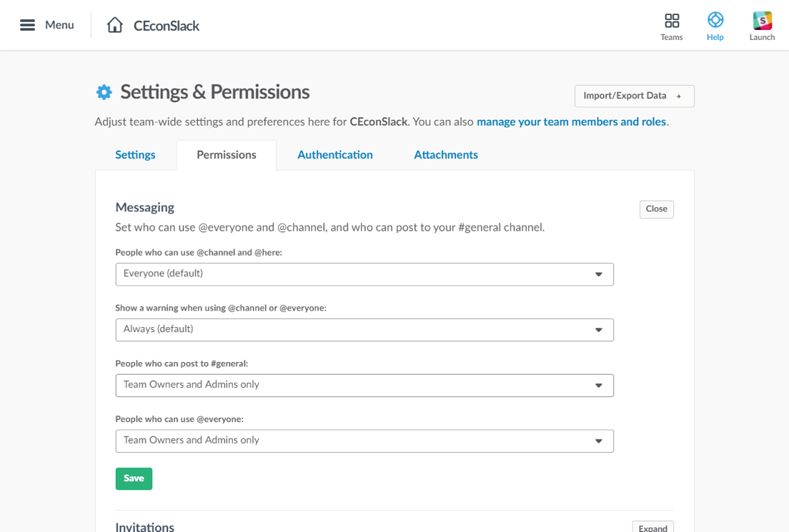This screenshot has height=532, width=789.
Task: Save the Messaging settings
Action: [134, 478]
